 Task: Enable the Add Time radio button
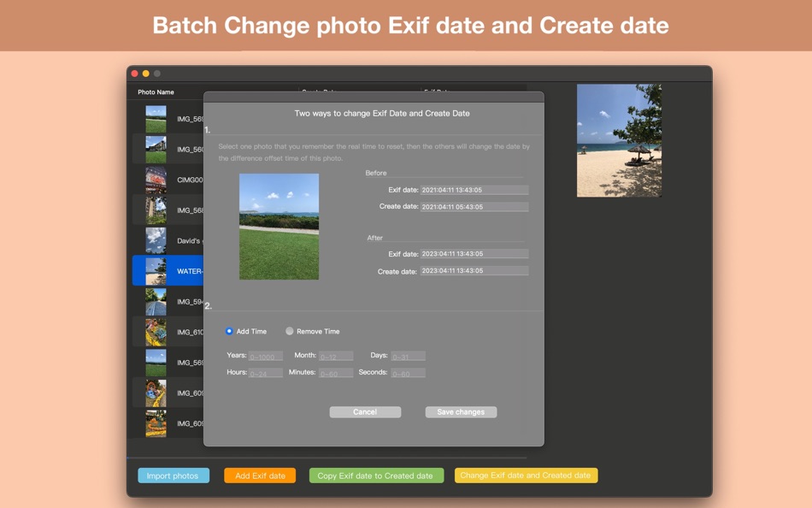coord(228,331)
